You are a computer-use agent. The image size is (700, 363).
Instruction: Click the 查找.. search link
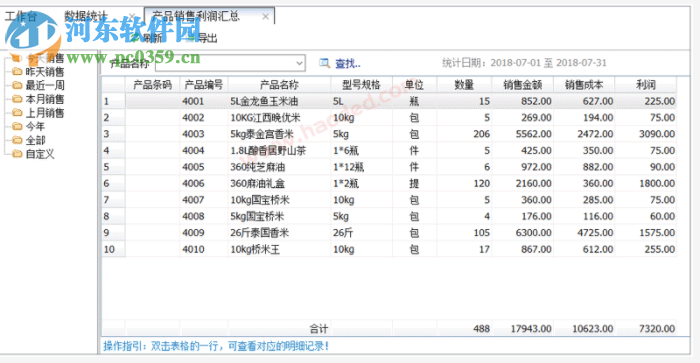pos(348,63)
